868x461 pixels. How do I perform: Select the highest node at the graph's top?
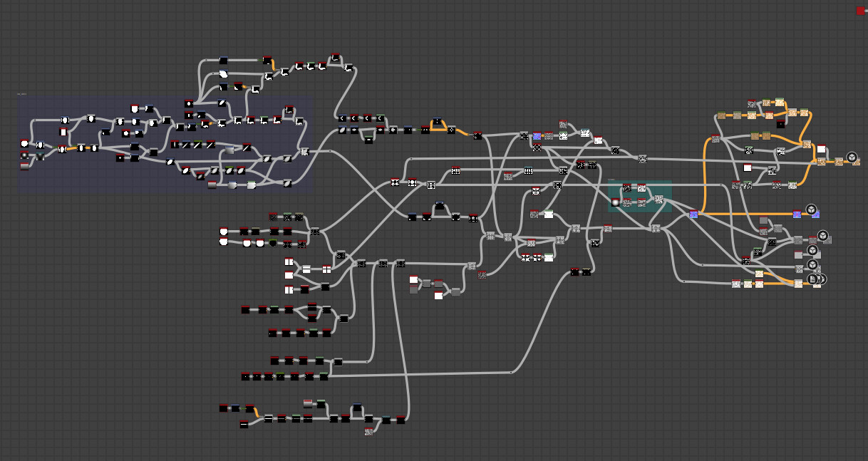click(x=336, y=57)
